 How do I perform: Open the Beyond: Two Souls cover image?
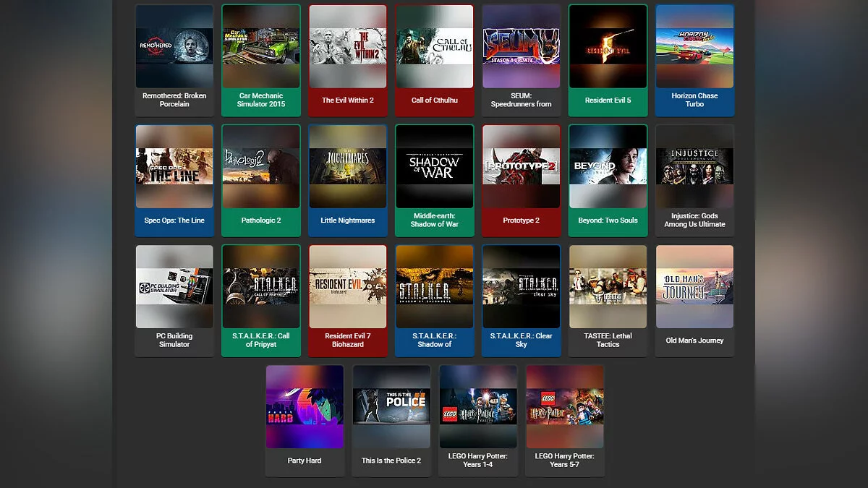coord(608,166)
